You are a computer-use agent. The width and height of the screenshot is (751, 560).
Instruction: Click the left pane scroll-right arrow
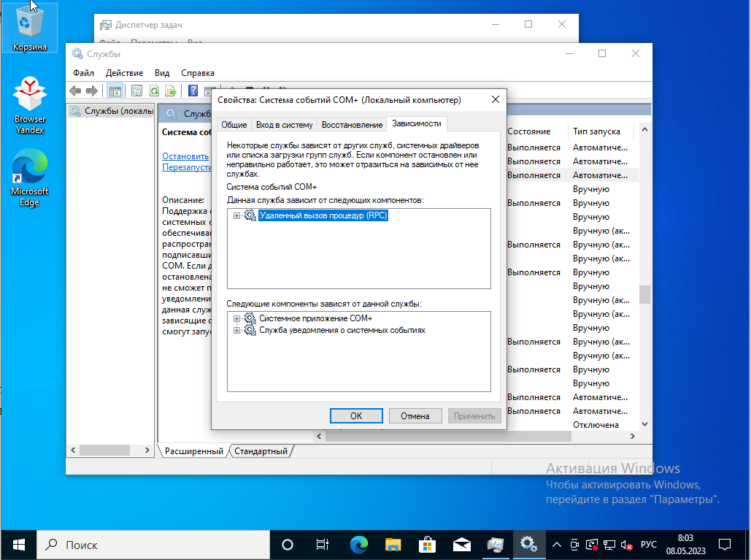pos(147,450)
